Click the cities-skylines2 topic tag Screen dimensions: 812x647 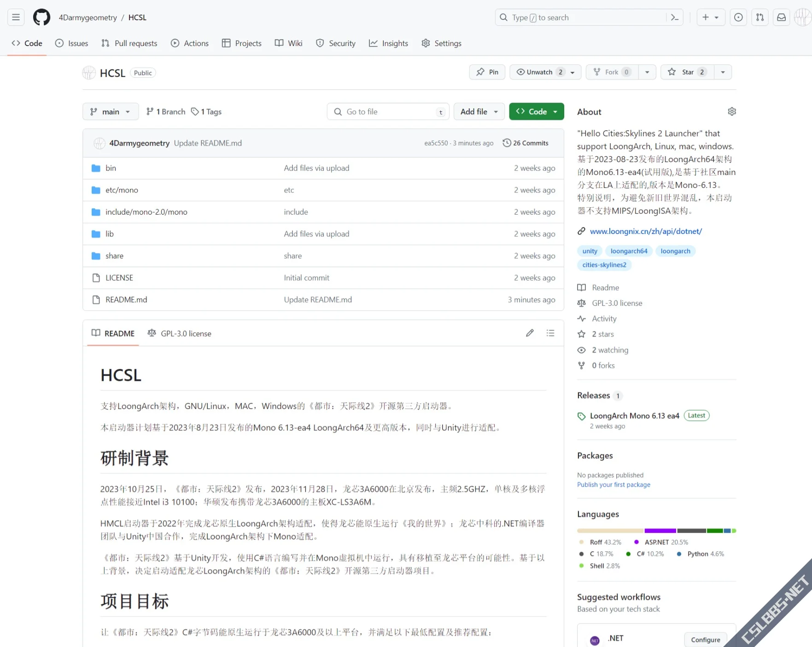(604, 265)
